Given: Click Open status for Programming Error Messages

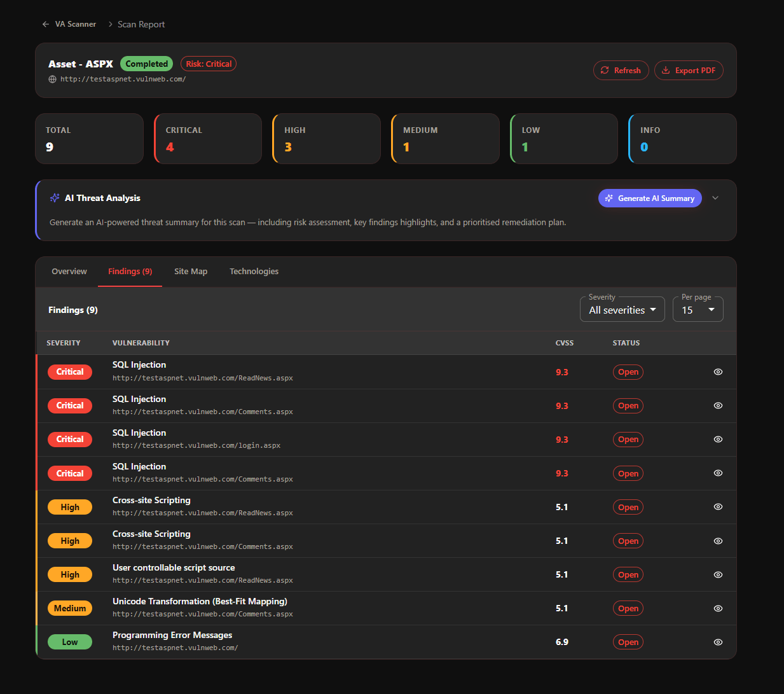Looking at the screenshot, I should click(628, 642).
